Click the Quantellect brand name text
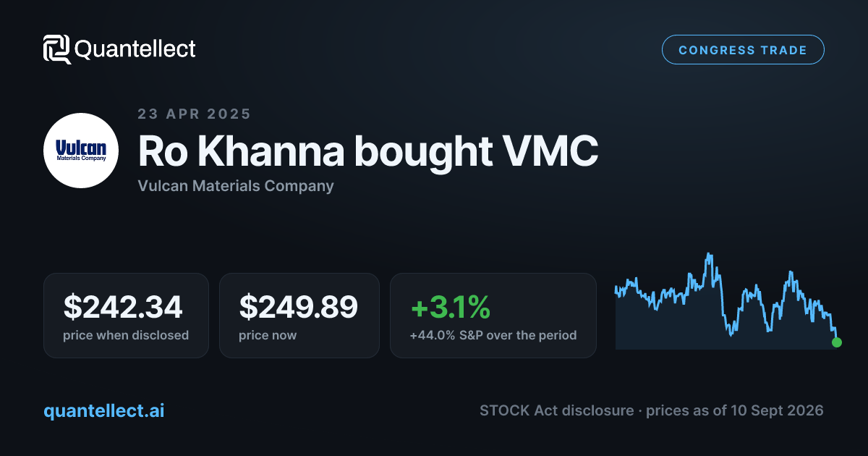868x456 pixels. pos(135,49)
